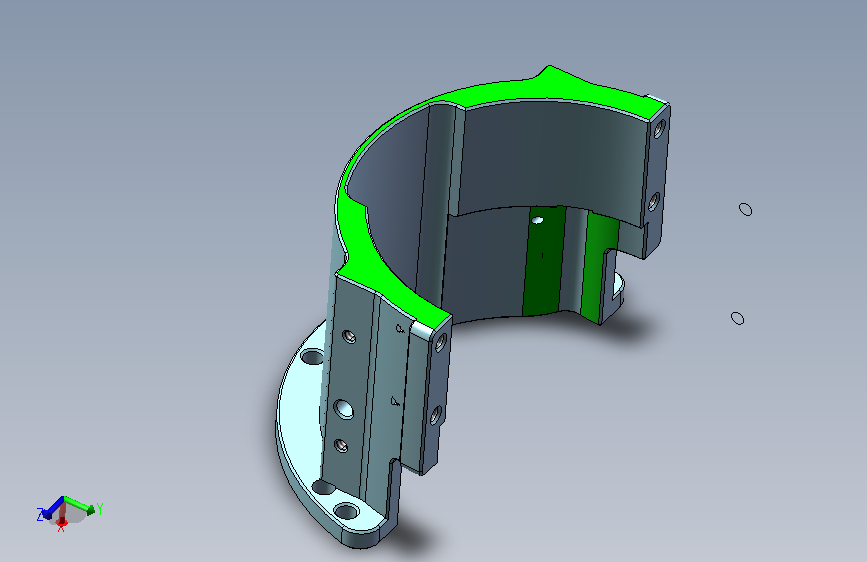
Task: Select upper bolt hole on near clamp end face
Action: point(441,342)
